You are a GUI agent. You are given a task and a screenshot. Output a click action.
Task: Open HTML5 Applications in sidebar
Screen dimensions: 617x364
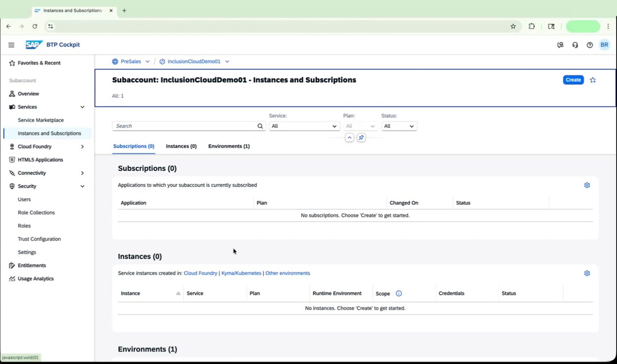coord(40,160)
